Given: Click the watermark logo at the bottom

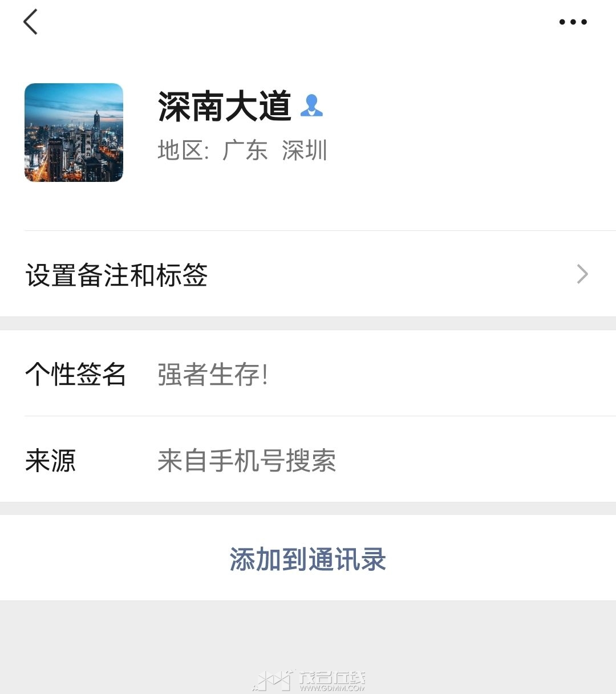Looking at the screenshot, I should [309, 680].
